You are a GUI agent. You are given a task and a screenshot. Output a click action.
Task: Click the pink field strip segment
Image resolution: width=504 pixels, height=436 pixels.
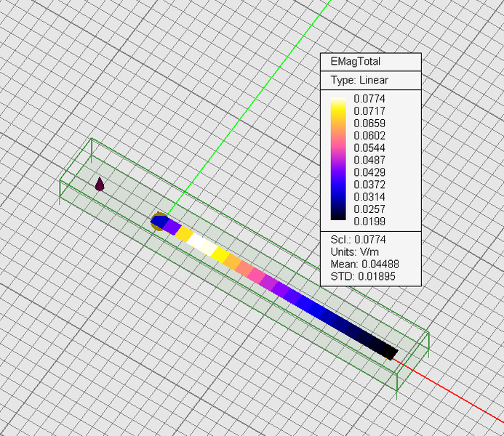pyautogui.click(x=256, y=275)
